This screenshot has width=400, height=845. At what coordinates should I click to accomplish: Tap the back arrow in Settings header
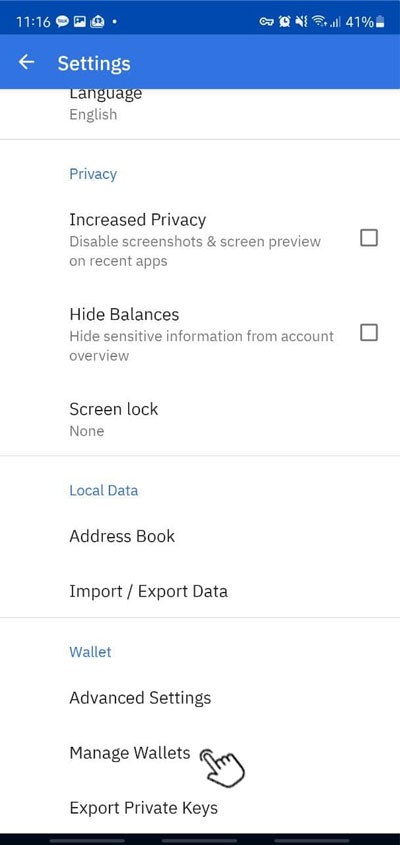point(26,63)
